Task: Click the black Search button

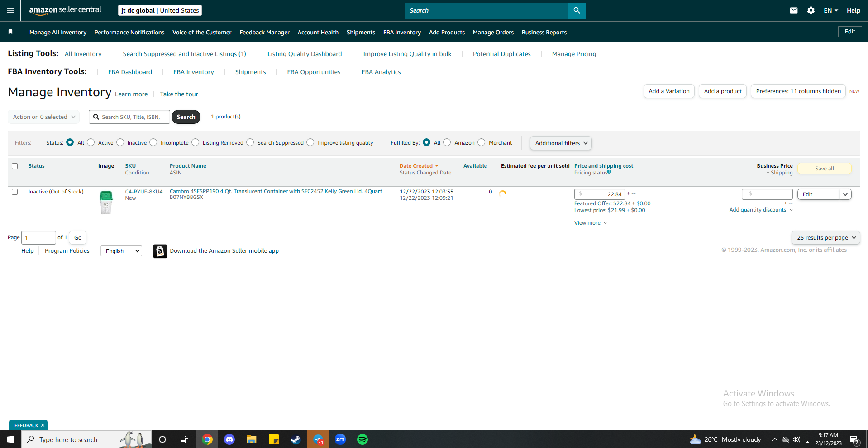Action: (x=186, y=117)
